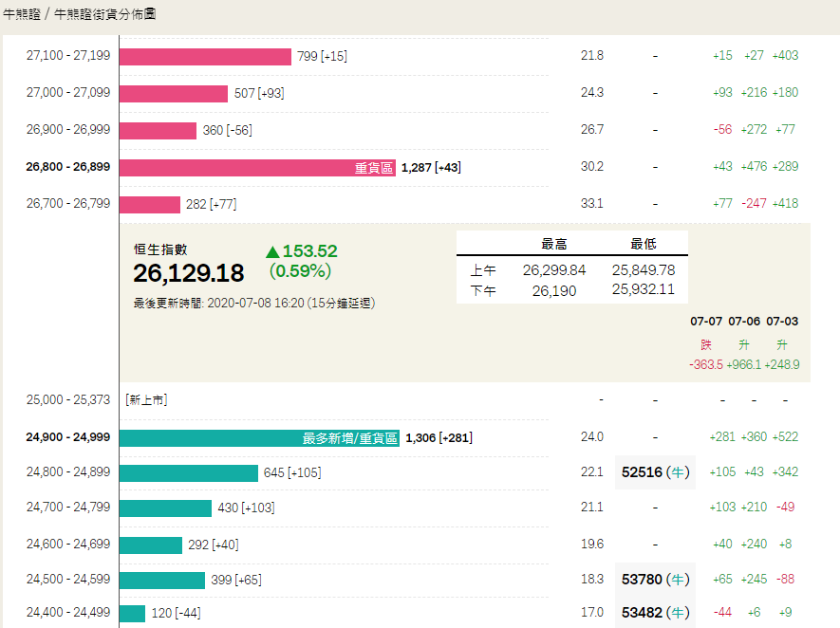Click the green up-arrow beside 153.52
Screen dimensions: 840x628
272,251
